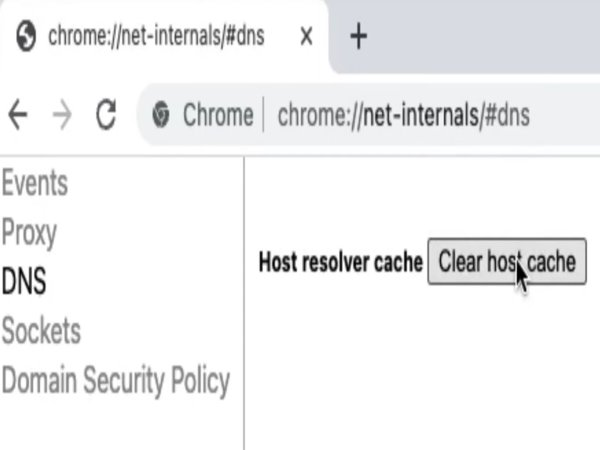Click the Chrome logo icon in address bar
600x450 pixels.
point(161,114)
